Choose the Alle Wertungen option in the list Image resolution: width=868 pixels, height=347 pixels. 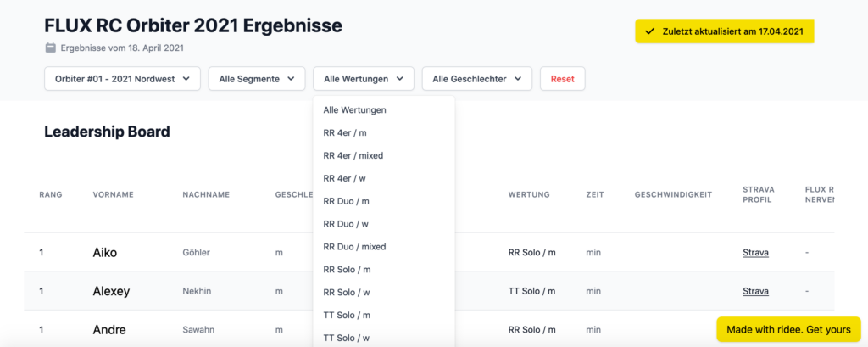pos(355,110)
